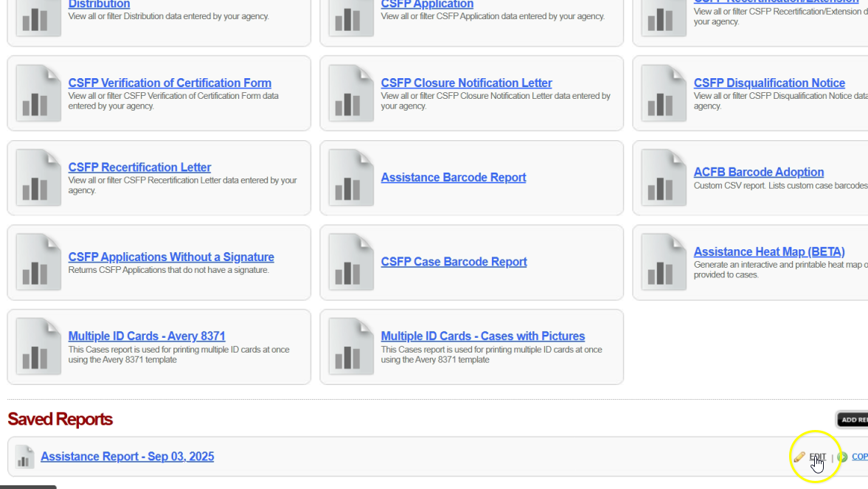The width and height of the screenshot is (868, 489).
Task: Open Multiple ID Cards - Cases with Pictures
Action: [482, 336]
